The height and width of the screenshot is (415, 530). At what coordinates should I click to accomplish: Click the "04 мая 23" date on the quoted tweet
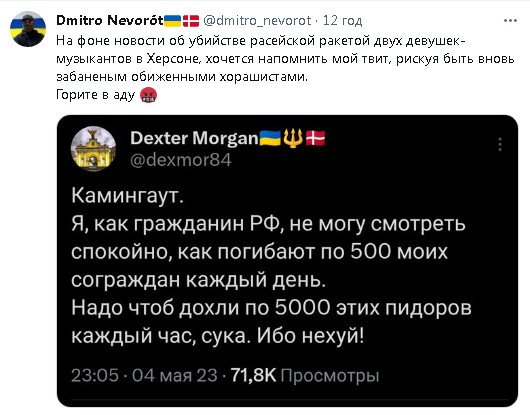click(x=175, y=375)
